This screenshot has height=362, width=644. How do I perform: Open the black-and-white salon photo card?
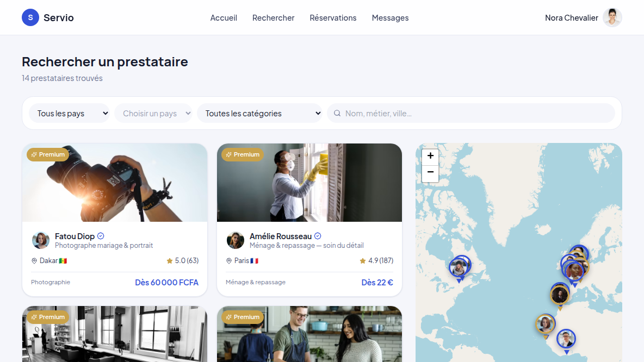pyautogui.click(x=115, y=334)
